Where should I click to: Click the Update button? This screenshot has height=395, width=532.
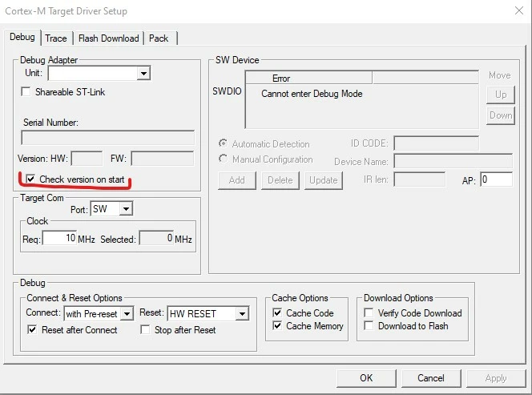pos(324,180)
